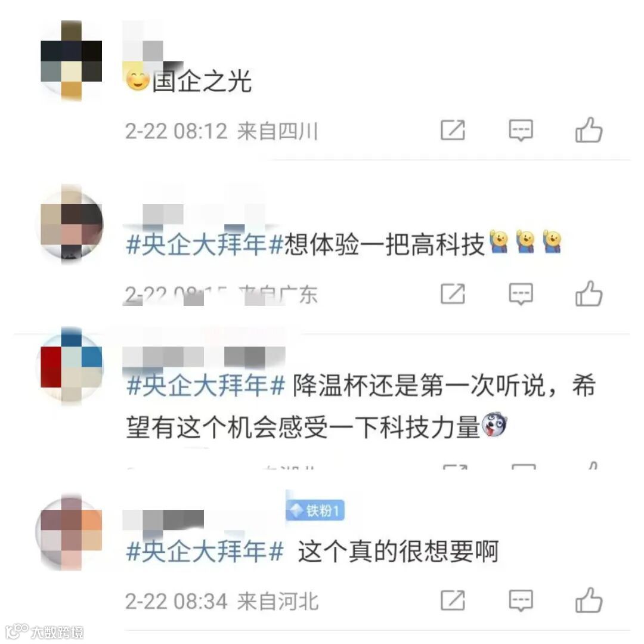This screenshot has width=644, height=644.
Task: Like the 想体验一把高科技 comment
Action: [x=589, y=293]
